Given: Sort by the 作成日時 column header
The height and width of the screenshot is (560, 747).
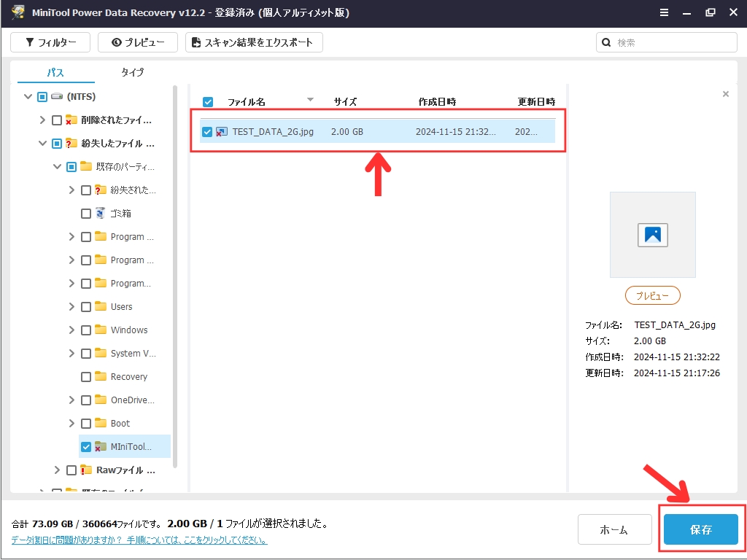Looking at the screenshot, I should tap(437, 102).
